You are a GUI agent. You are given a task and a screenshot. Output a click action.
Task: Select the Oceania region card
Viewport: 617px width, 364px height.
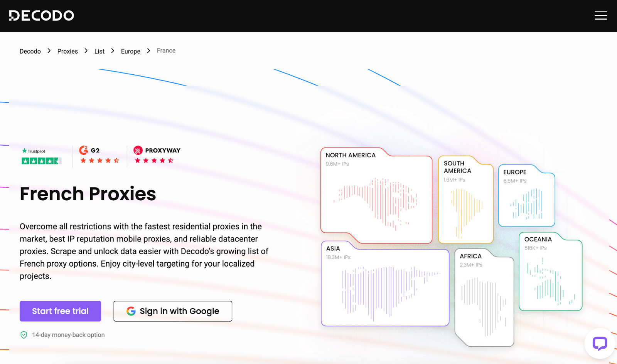tap(551, 271)
